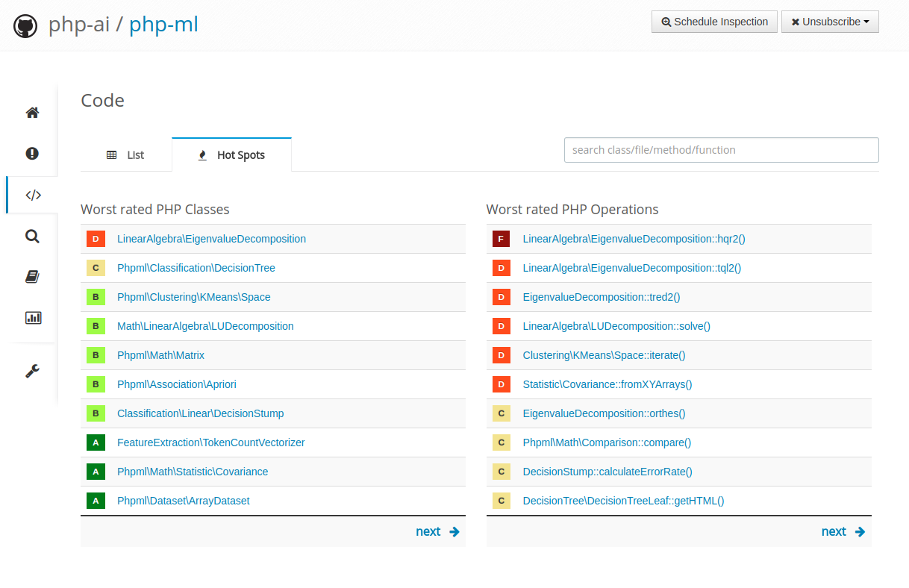Screen dimensions: 909x588
Task: Open the book documentation sidebar icon
Action: (32, 277)
